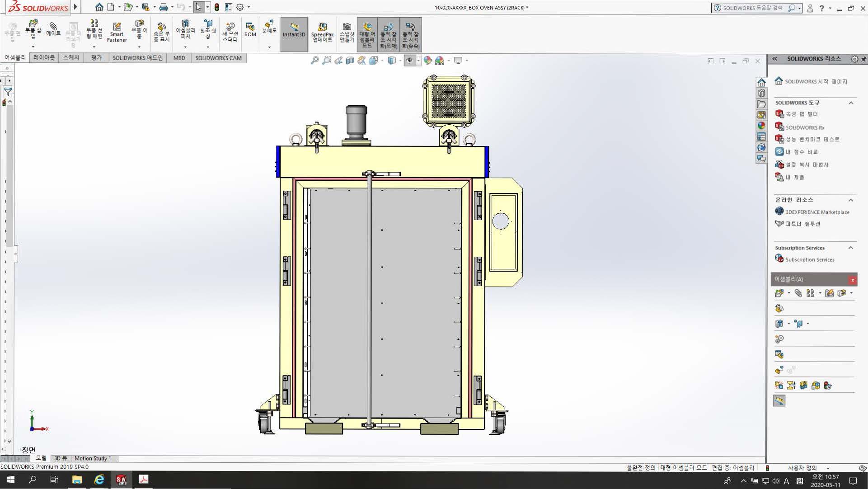The width and height of the screenshot is (868, 489).
Task: Click the section view icon in view toolbar
Action: 350,61
